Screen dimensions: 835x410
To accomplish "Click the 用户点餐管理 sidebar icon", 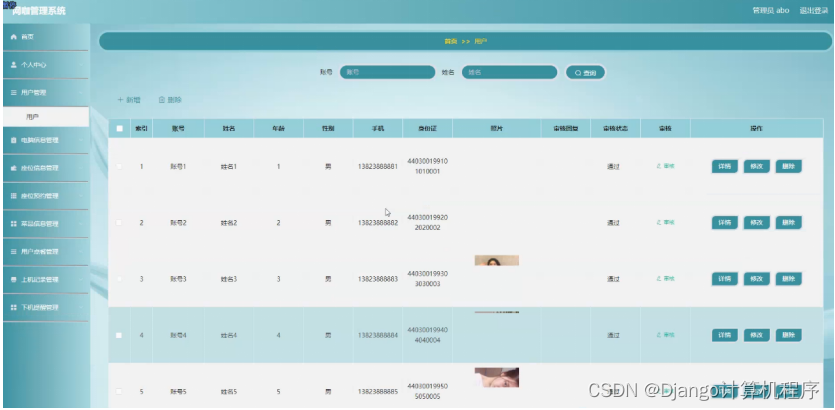I will [x=14, y=252].
